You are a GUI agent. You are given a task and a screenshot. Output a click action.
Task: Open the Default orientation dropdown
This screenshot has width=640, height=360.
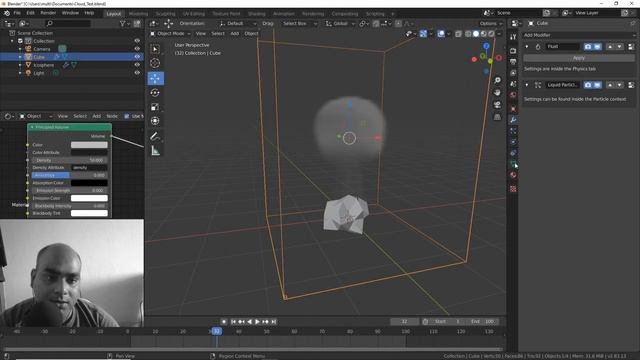tap(237, 24)
